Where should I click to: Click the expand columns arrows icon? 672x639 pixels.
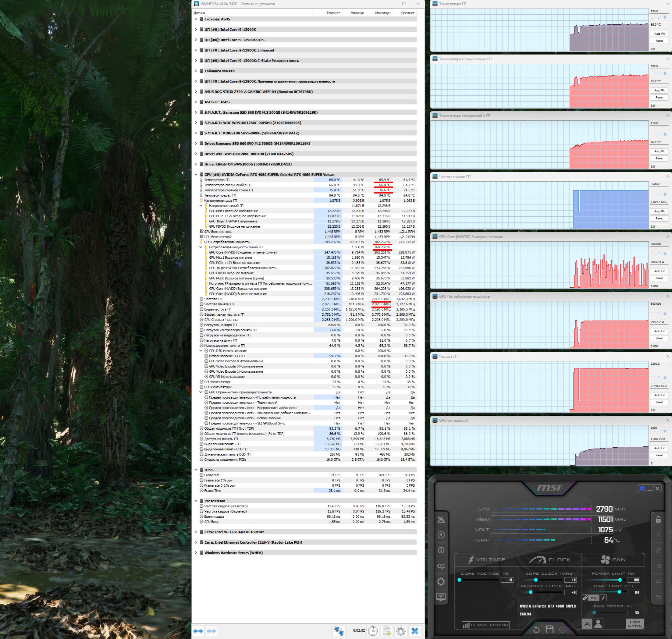[x=198, y=631]
